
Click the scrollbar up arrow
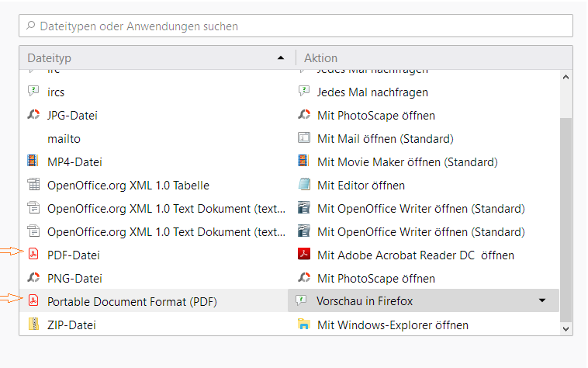tap(566, 76)
